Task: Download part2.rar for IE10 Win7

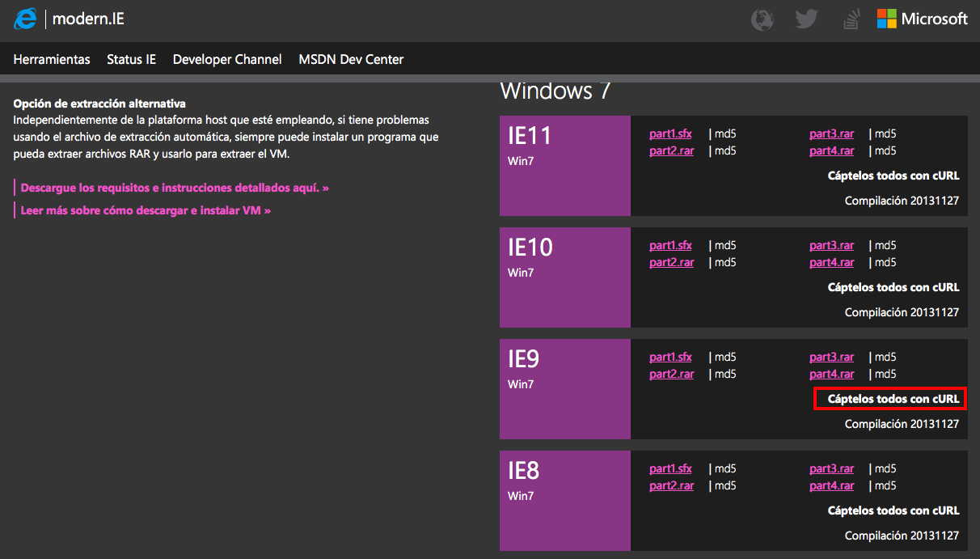Action: 671,262
